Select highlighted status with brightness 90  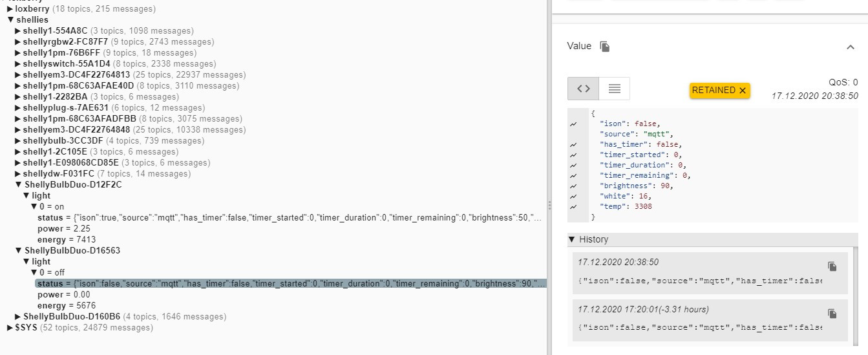(x=291, y=284)
